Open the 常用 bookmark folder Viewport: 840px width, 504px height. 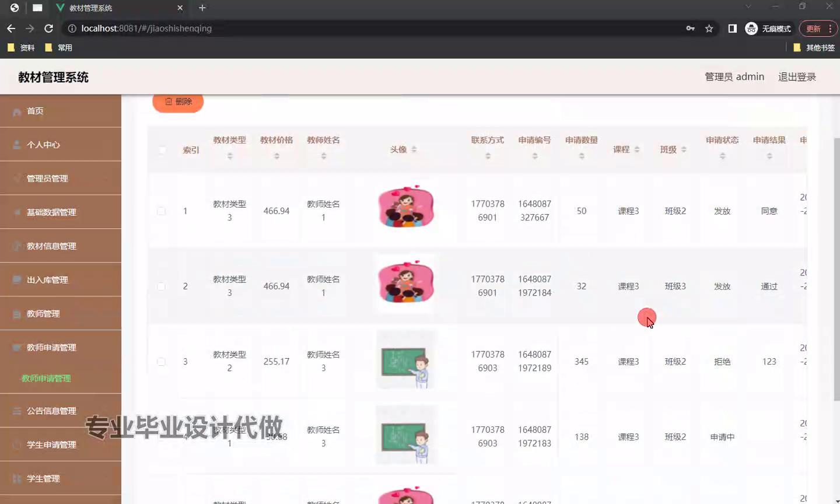[x=58, y=48]
